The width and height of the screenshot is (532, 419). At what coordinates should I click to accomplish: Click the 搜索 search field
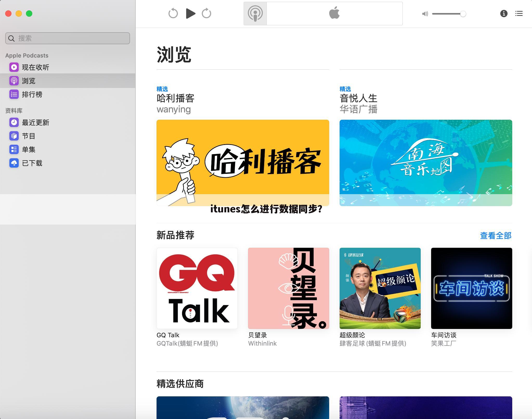tap(68, 38)
